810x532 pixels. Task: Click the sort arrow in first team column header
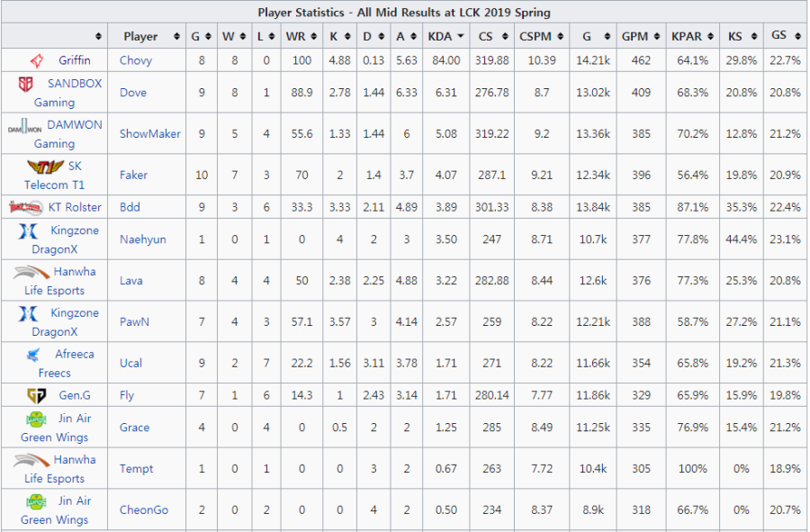(x=98, y=37)
